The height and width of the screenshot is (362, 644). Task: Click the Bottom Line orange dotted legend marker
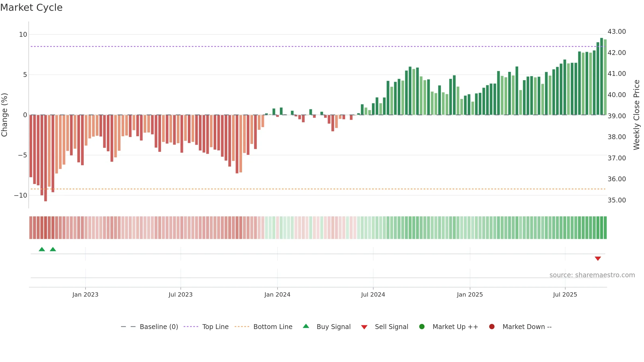(242, 327)
